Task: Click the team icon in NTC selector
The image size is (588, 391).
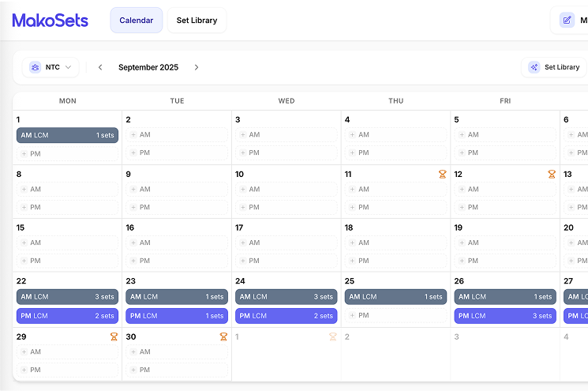Action: point(36,68)
